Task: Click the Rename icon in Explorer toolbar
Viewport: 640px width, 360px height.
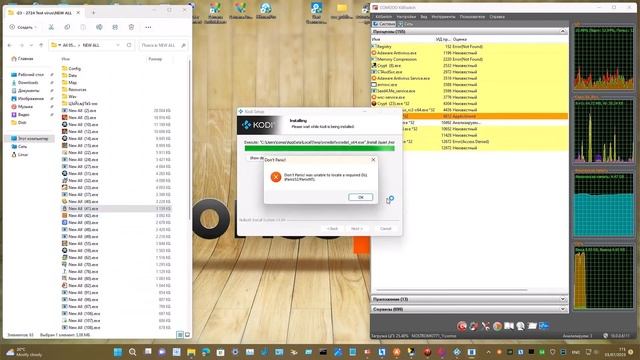Action: 99,27
